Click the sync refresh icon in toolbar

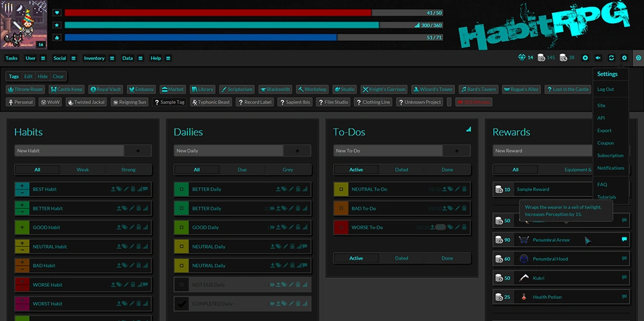click(611, 59)
